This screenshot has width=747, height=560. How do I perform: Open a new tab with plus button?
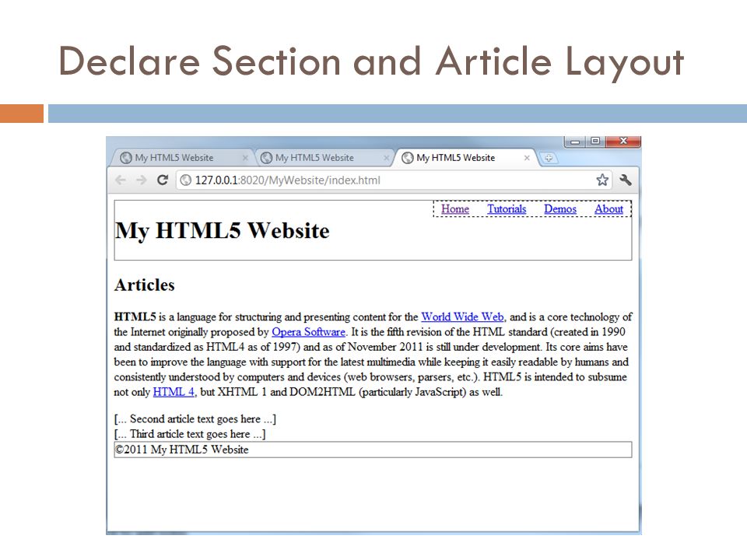549,158
